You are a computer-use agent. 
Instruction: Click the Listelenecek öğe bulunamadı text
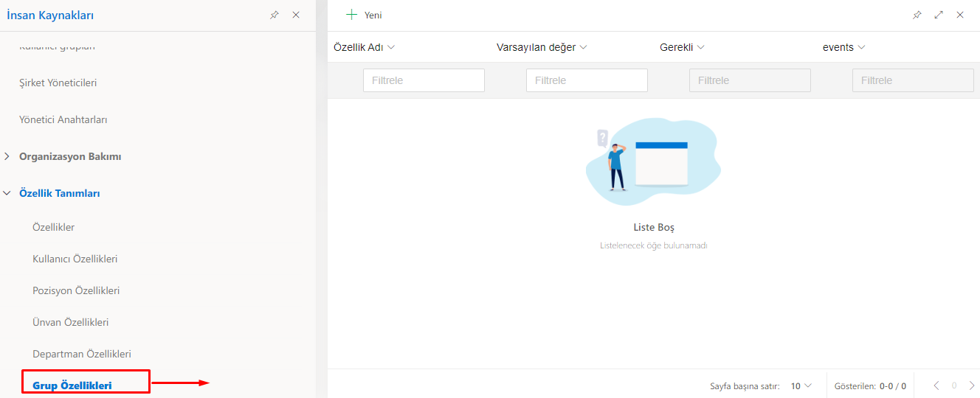coord(654,245)
